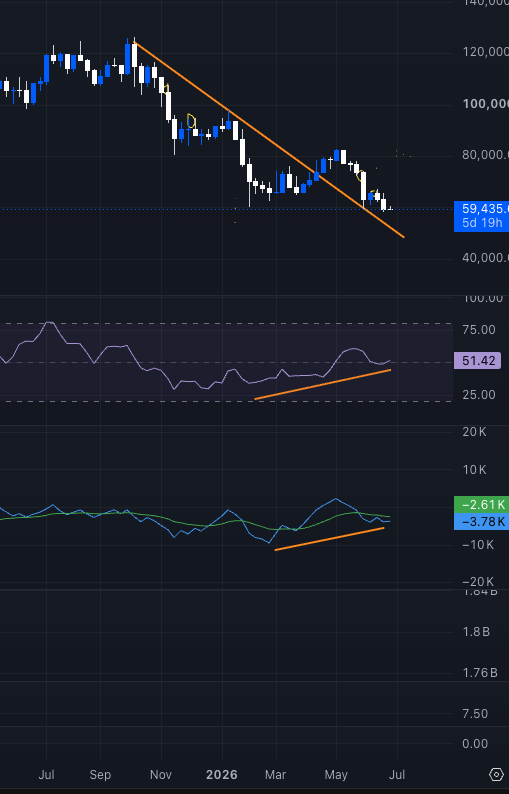This screenshot has height=794, width=509.
Task: Click the 1.8B scale label
Action: [476, 632]
